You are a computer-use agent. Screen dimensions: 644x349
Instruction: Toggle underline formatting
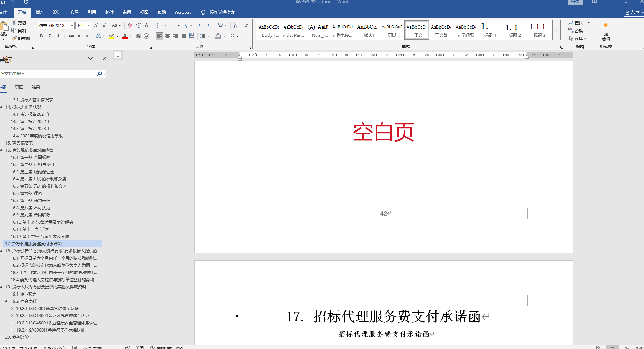click(58, 36)
